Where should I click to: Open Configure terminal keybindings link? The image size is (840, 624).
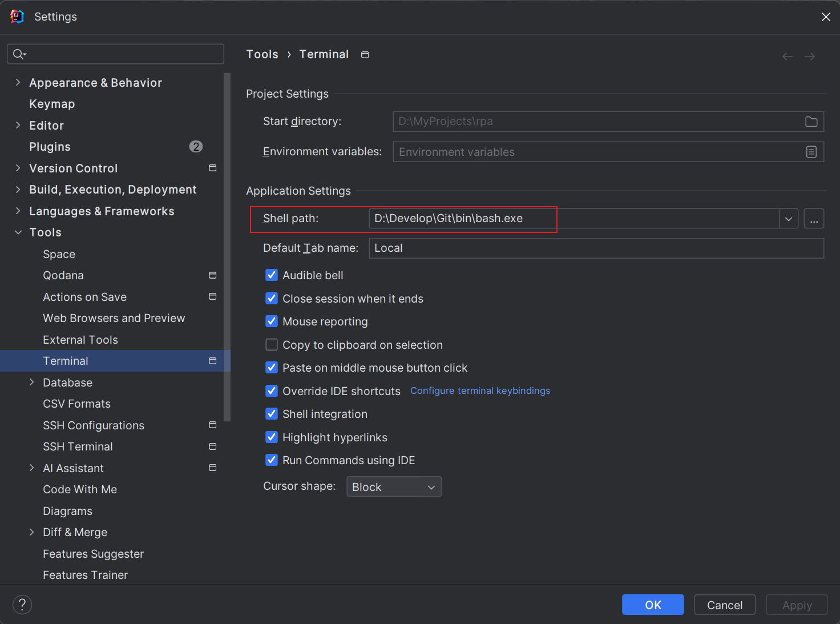pos(480,391)
